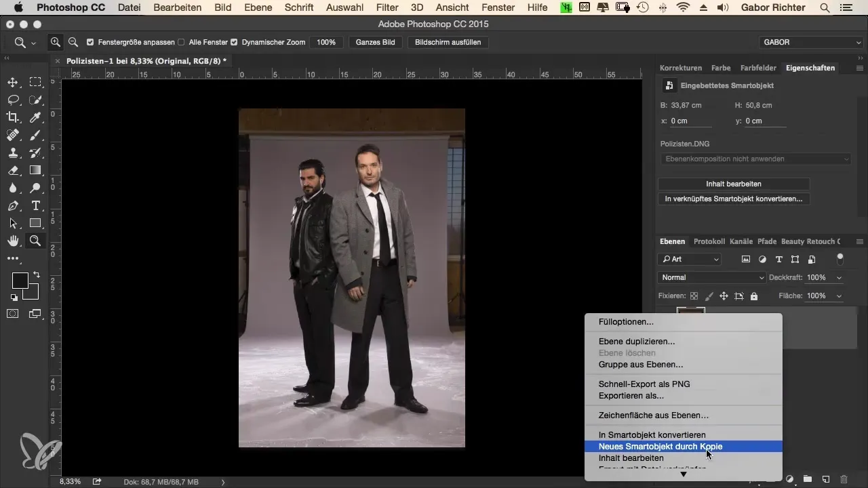This screenshot has height=488, width=868.
Task: Toggle Quick Mask mode
Action: 13,313
